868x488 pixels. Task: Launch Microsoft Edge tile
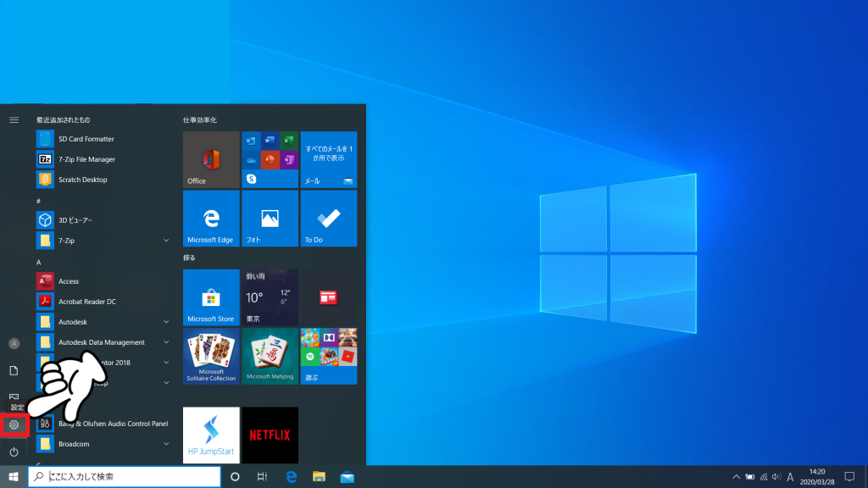click(211, 219)
